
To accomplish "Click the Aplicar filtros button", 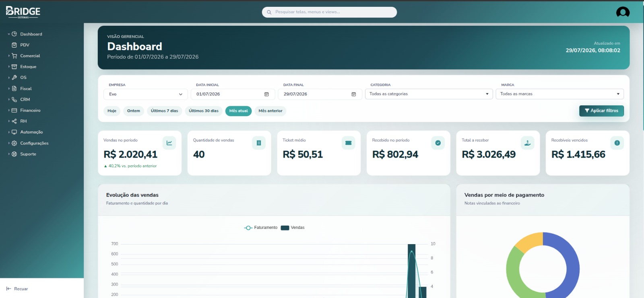I will (x=601, y=111).
